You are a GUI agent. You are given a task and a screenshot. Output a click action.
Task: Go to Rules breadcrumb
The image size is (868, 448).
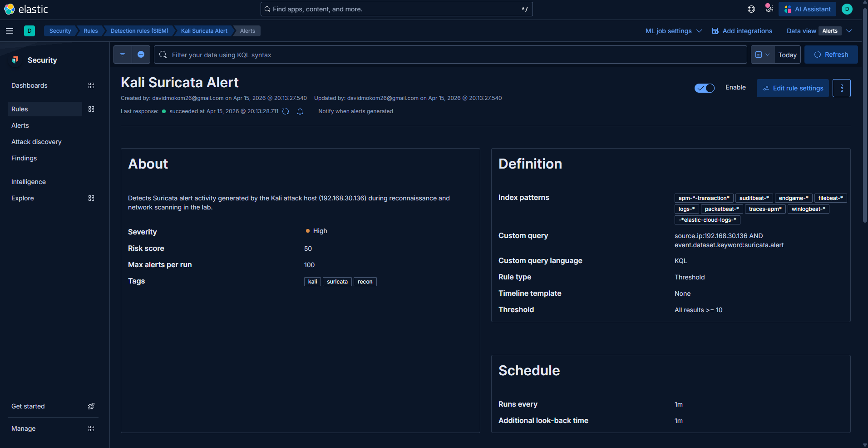91,31
